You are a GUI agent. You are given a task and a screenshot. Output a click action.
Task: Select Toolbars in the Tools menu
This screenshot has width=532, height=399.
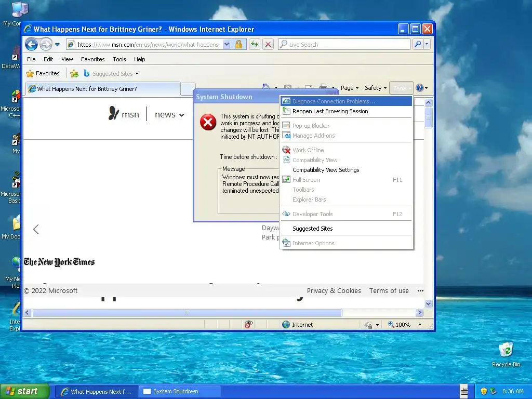347,190
